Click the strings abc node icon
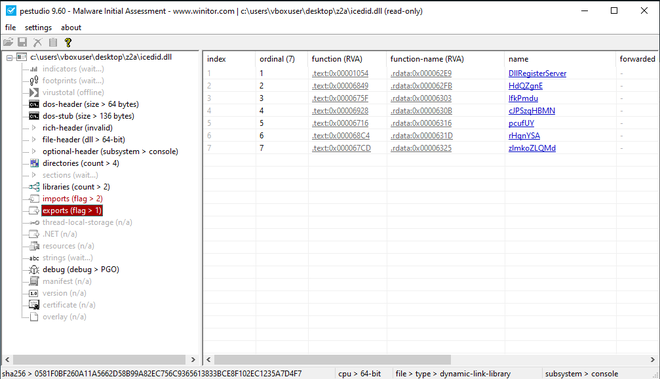The image size is (660, 379). click(x=34, y=258)
